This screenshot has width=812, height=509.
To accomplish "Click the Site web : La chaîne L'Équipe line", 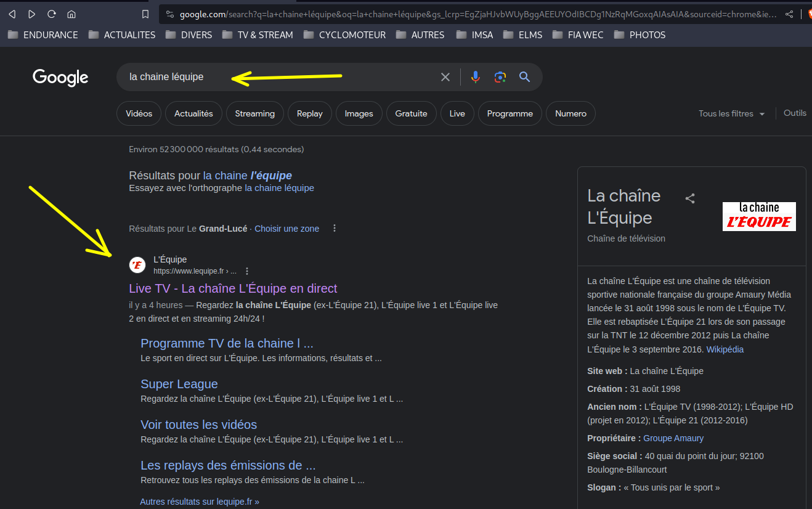I will pos(645,371).
